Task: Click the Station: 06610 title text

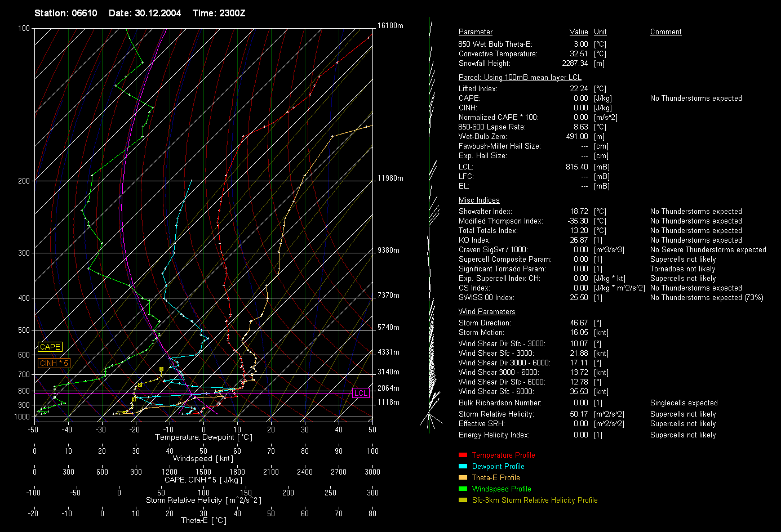Action: pos(66,13)
